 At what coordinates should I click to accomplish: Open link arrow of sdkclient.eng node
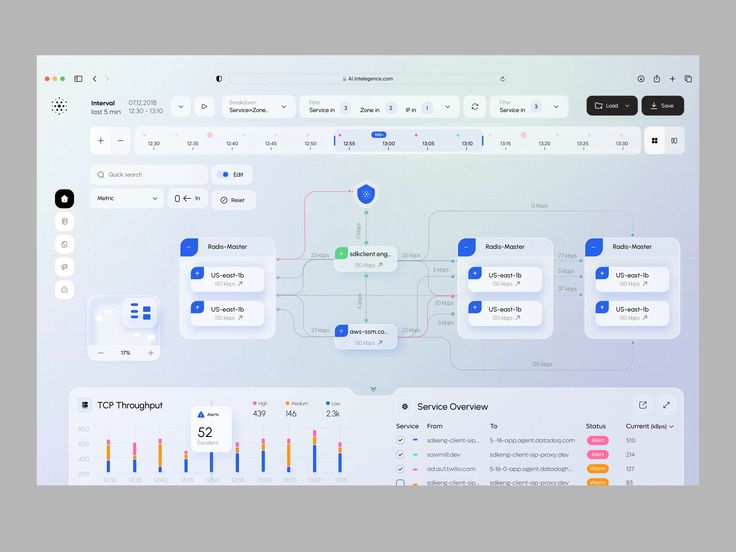click(380, 265)
